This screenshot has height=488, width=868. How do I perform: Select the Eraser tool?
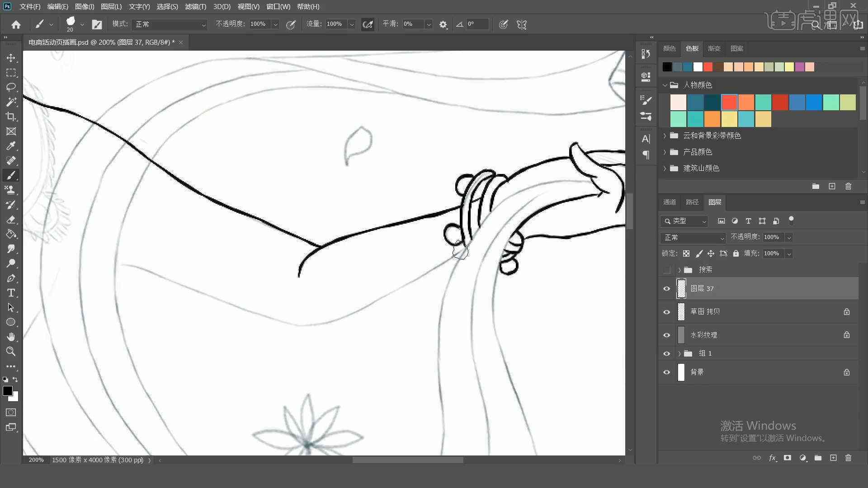pyautogui.click(x=11, y=220)
